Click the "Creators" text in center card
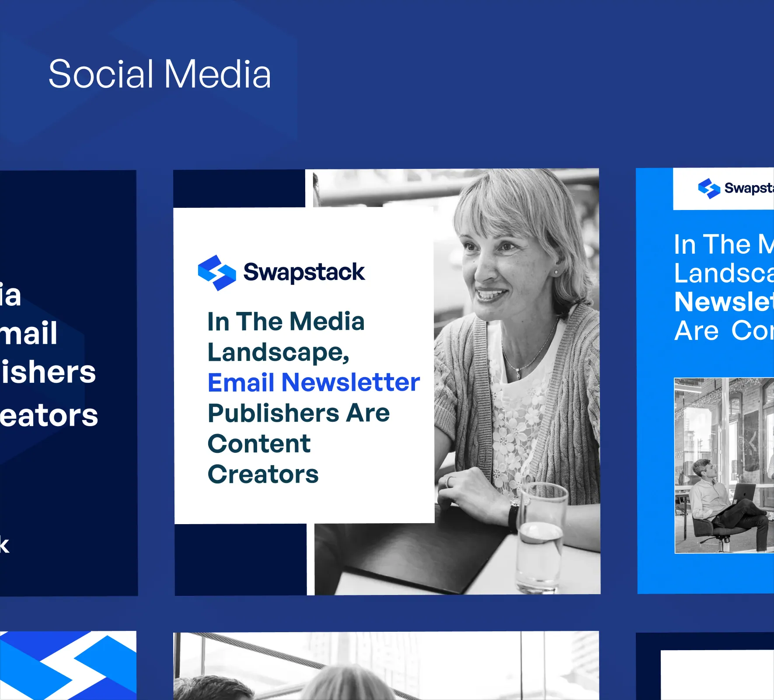This screenshot has width=774, height=700. tap(263, 474)
